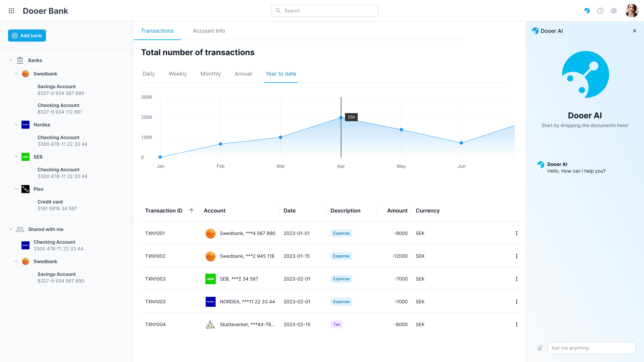Click the Add bank button
This screenshot has width=644, height=362.
coord(27,36)
